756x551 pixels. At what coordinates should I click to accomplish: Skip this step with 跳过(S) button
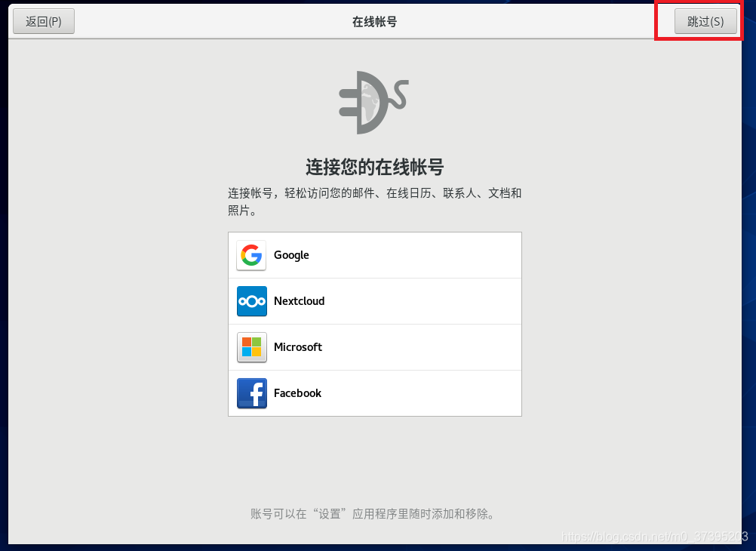(x=705, y=21)
